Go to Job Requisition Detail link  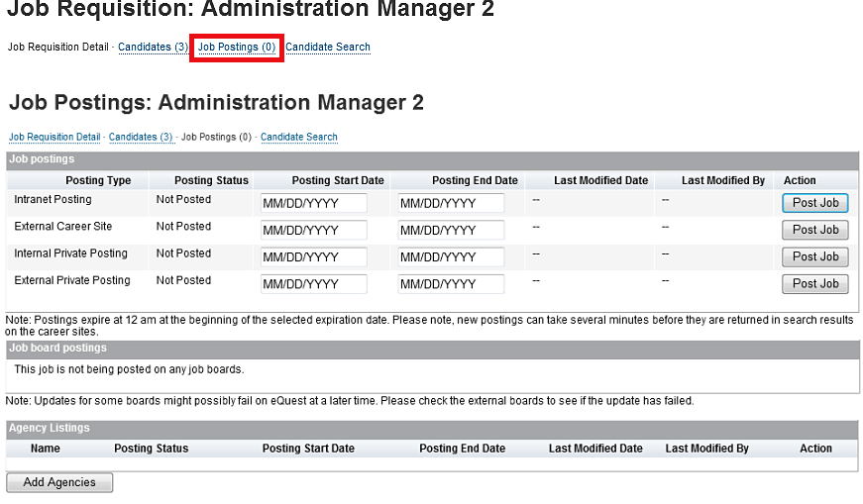tap(54, 137)
